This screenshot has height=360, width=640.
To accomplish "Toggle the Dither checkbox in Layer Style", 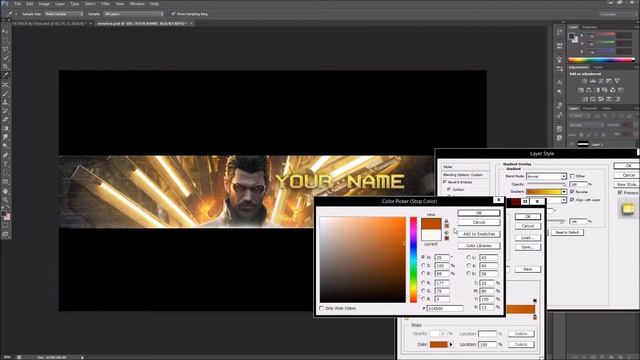I will coord(572,176).
